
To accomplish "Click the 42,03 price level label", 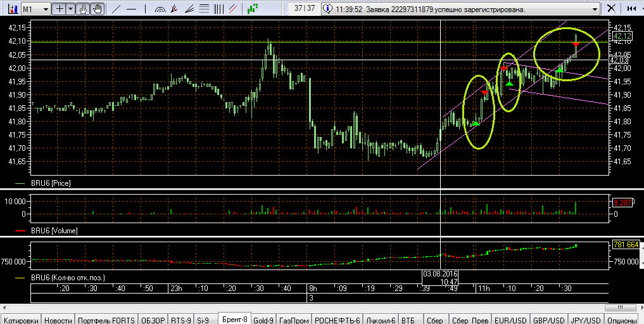I will [619, 60].
